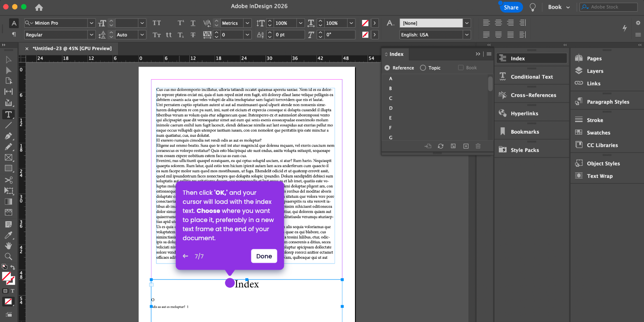This screenshot has height=322, width=644.
Task: Select the Eyedropper tool in the toolbox
Action: click(8, 235)
